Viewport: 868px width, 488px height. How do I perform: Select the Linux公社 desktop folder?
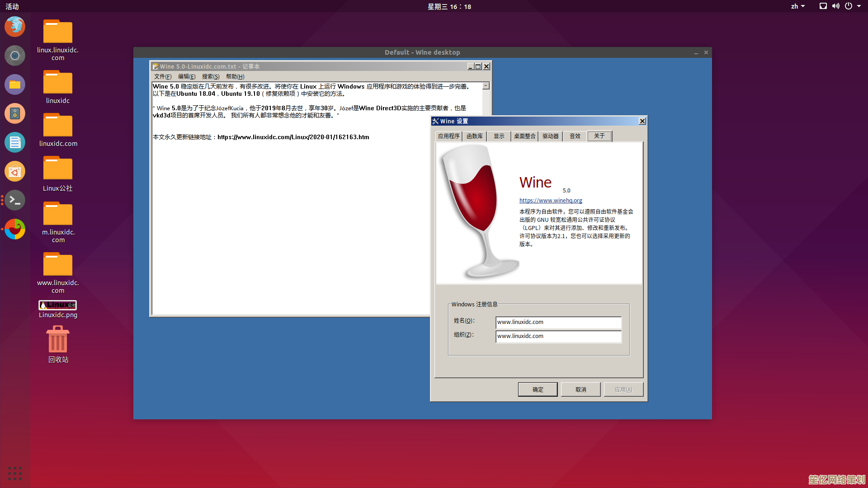coord(58,174)
